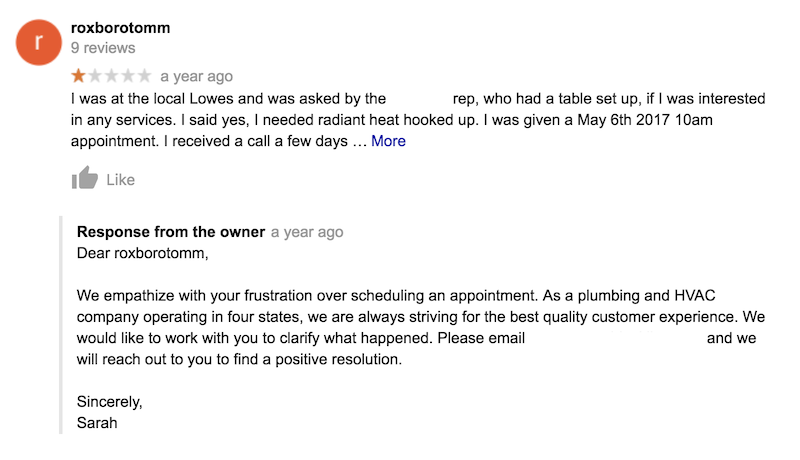Click the 'We empathize with your frustration' paragraph

coord(421,327)
